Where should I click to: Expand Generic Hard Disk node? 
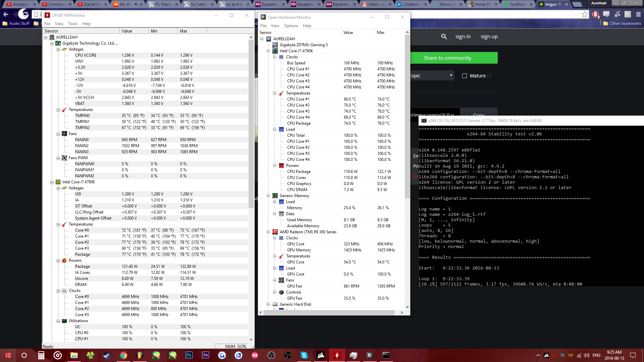click(268, 304)
